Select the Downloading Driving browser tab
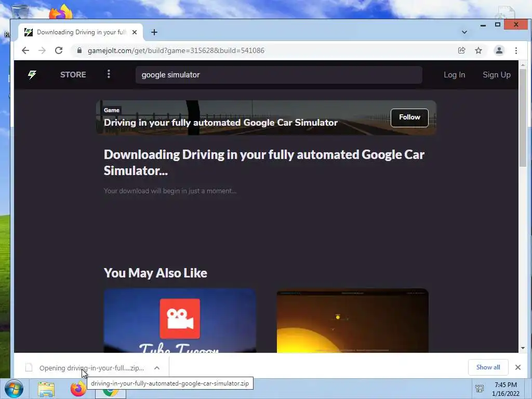Viewport: 532px width, 399px height. point(81,32)
